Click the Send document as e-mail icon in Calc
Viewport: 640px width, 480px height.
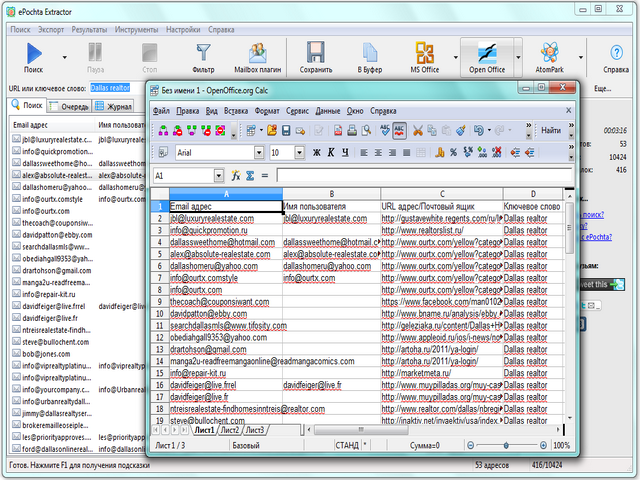coord(300,131)
